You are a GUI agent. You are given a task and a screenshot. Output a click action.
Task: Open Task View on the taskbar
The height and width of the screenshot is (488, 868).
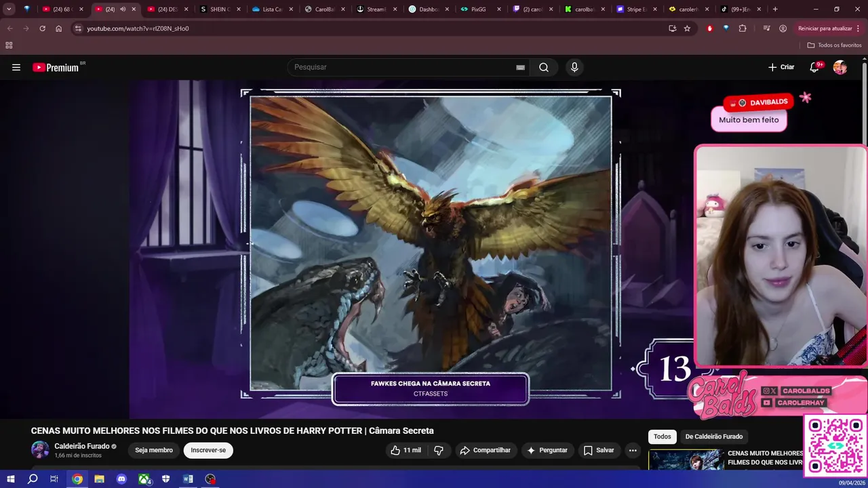click(x=54, y=479)
